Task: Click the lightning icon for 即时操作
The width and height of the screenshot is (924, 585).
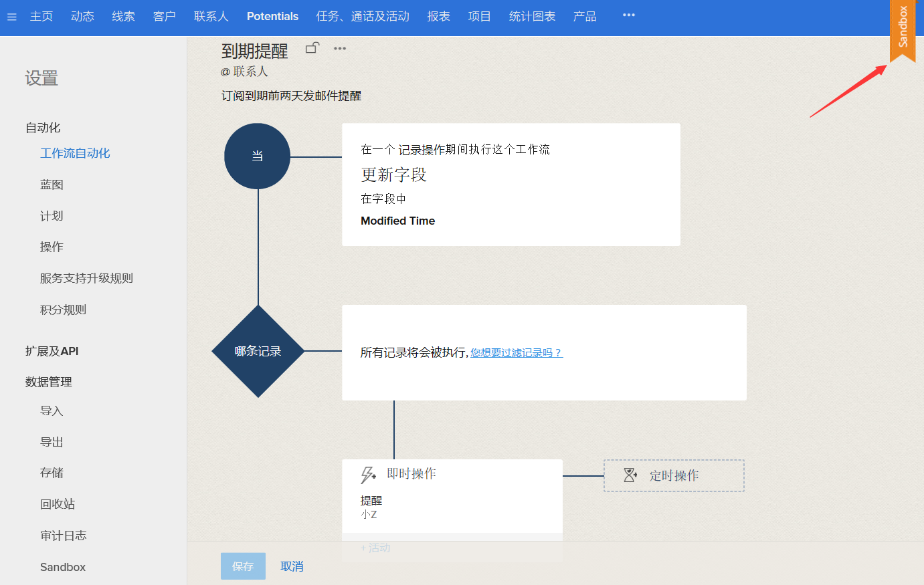Action: click(x=368, y=475)
